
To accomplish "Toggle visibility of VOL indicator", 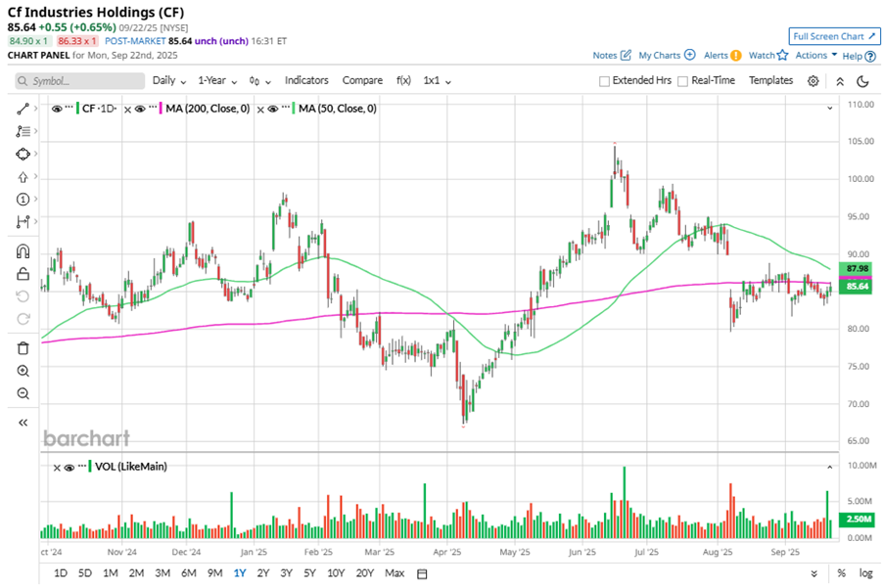I will pyautogui.click(x=70, y=467).
